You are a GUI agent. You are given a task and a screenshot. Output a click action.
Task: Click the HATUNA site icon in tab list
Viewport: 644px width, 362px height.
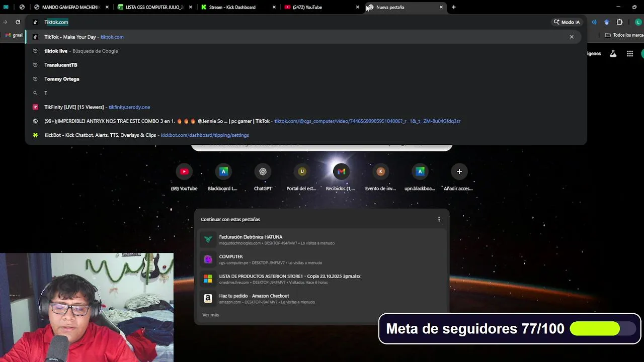point(208,239)
